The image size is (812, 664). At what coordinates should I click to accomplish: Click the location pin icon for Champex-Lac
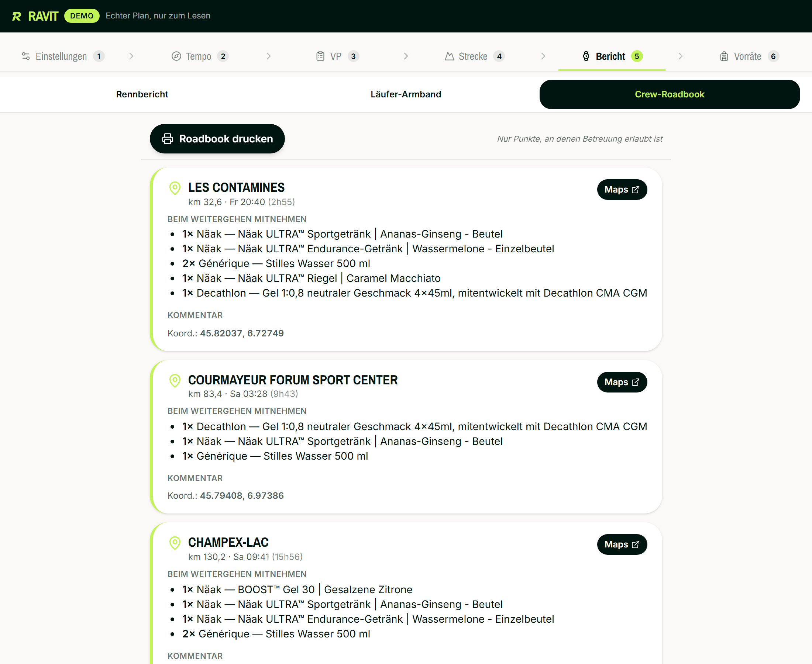(175, 543)
